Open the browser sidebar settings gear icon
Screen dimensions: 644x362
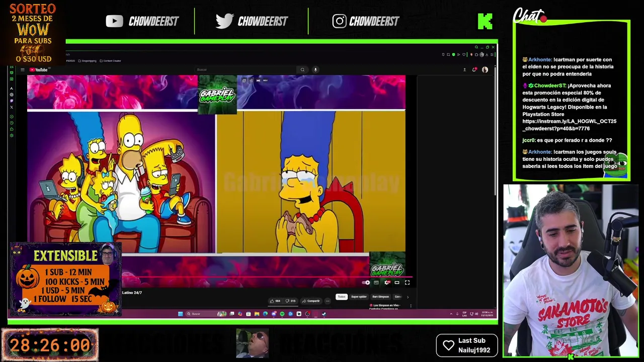[12, 135]
